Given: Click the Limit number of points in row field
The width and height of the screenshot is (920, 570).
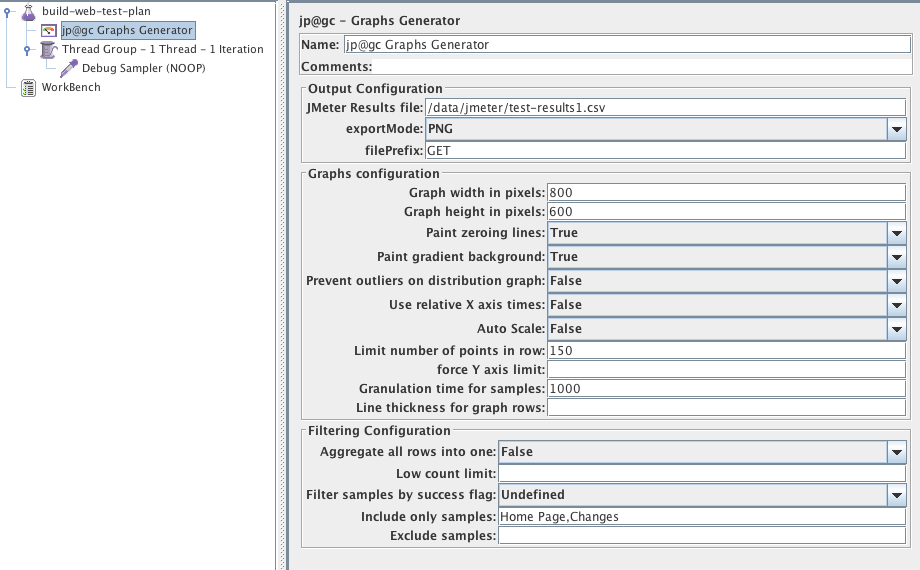Looking at the screenshot, I should pos(726,351).
